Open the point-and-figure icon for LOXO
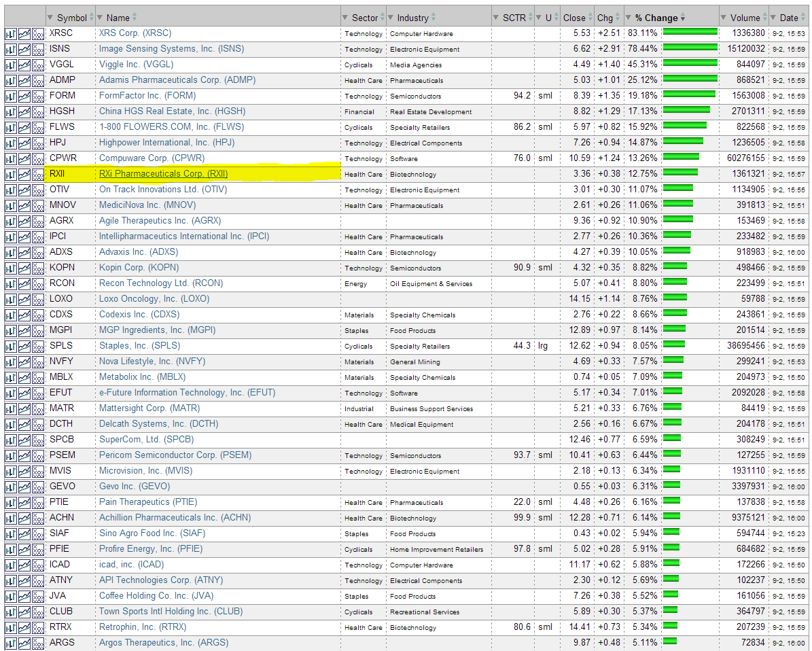 38,300
